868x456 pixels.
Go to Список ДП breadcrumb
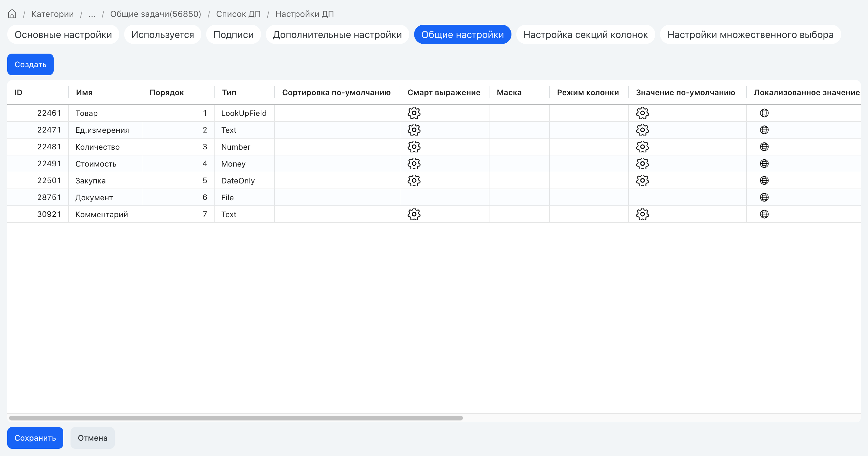point(238,14)
